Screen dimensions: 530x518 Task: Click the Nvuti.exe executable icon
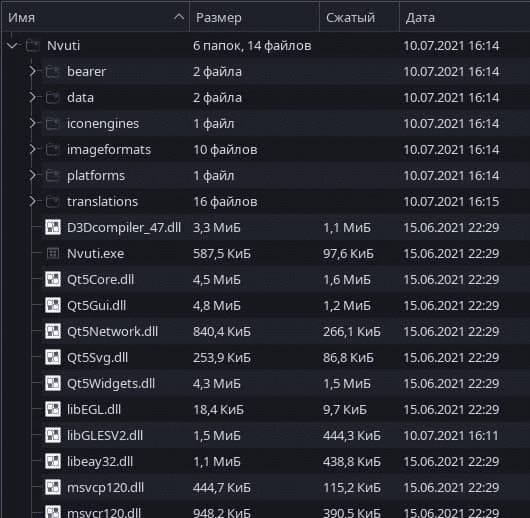click(x=53, y=253)
